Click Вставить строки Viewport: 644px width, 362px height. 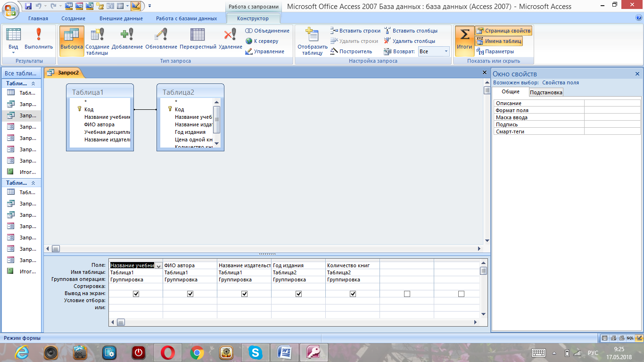pyautogui.click(x=355, y=31)
